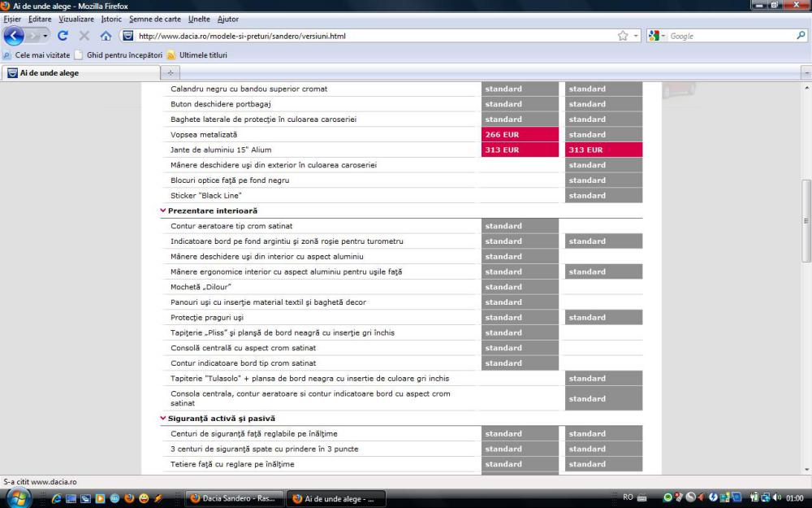This screenshot has width=812, height=508.
Task: Open a new tab with the plus button
Action: 171,72
